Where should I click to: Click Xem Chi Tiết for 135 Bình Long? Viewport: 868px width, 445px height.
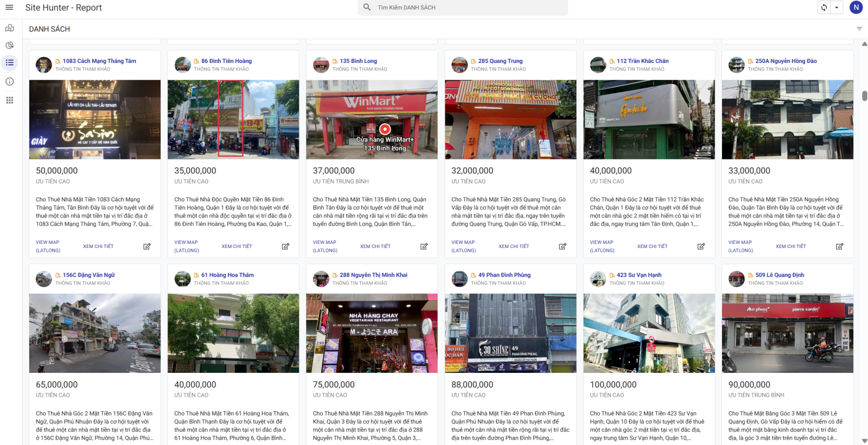click(x=375, y=246)
